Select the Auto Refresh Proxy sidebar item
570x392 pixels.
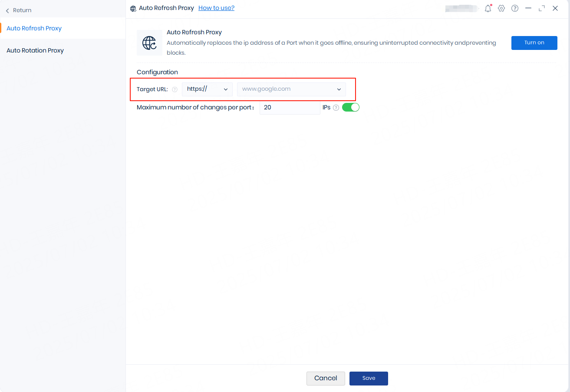[x=34, y=28]
